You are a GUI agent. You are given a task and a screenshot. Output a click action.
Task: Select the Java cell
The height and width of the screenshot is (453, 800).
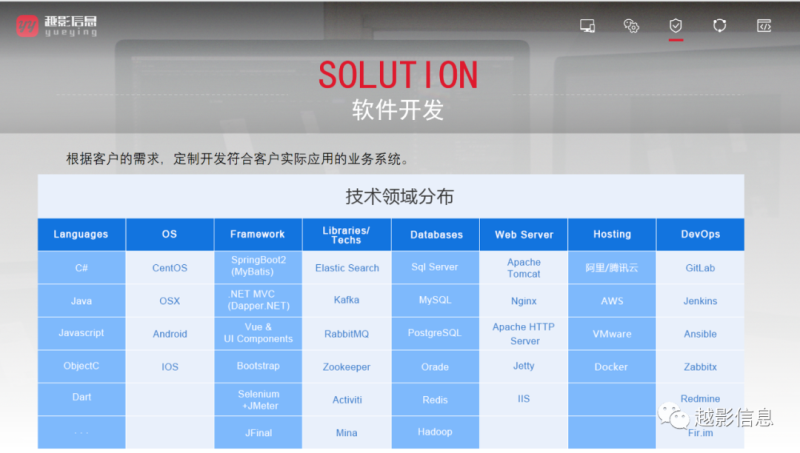tap(81, 300)
